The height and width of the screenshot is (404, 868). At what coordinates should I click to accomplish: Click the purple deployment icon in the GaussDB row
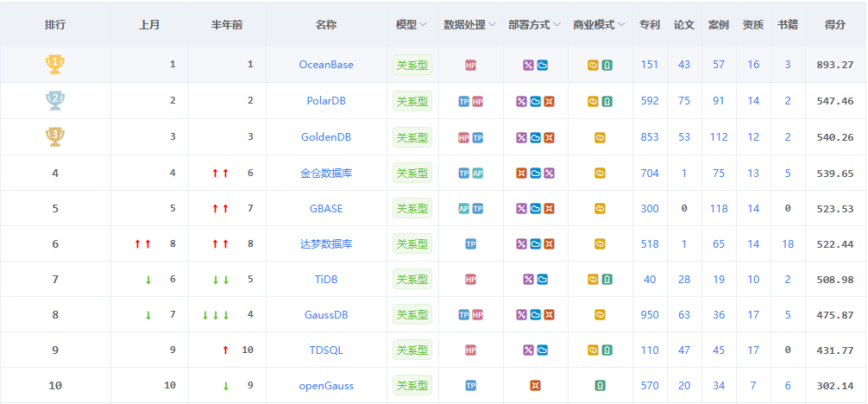(x=521, y=315)
